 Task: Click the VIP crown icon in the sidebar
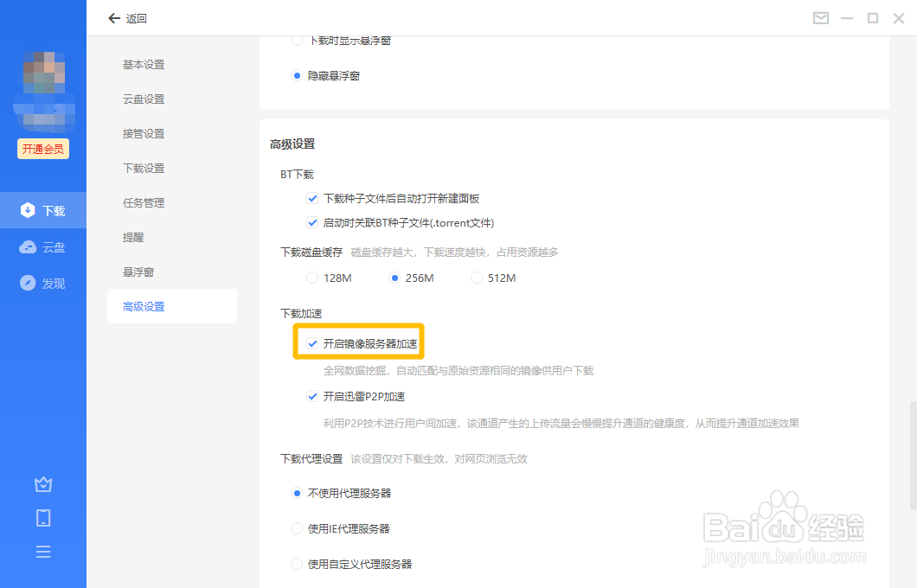(43, 484)
